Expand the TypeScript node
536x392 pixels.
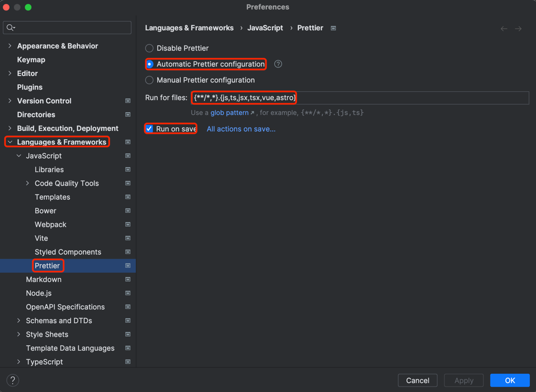click(x=19, y=362)
